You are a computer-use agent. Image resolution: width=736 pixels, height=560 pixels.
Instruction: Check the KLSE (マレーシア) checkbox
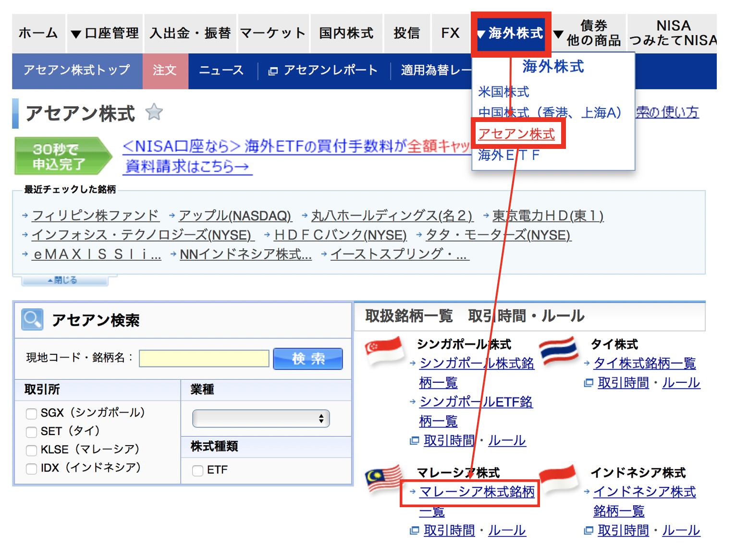click(x=31, y=450)
